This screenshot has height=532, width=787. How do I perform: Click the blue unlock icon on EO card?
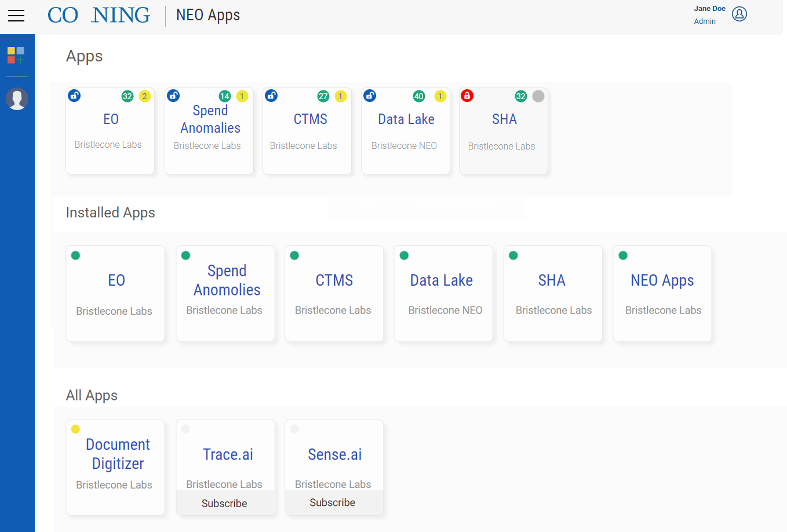tap(74, 96)
